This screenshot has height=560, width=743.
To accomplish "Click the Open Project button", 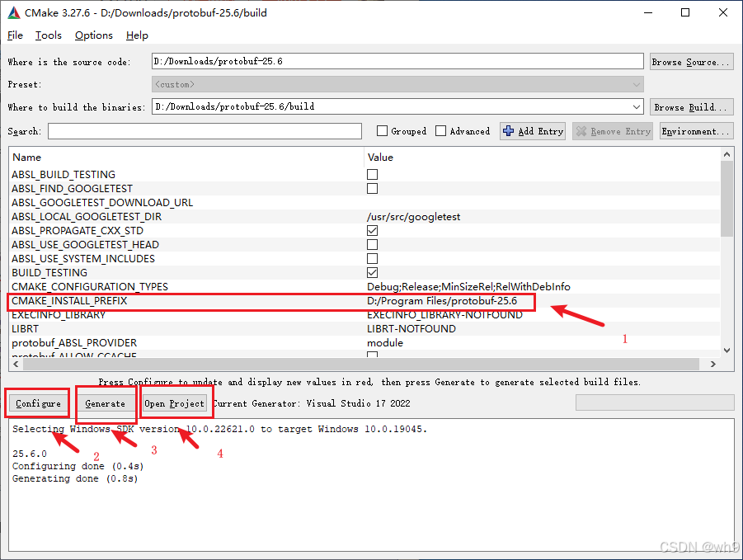I will click(x=176, y=403).
